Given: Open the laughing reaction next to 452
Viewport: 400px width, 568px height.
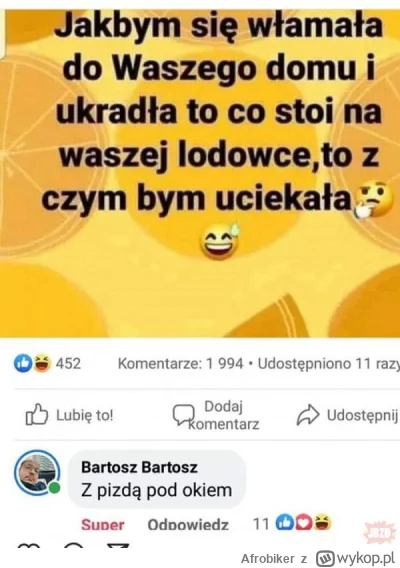Looking at the screenshot, I should [42, 363].
